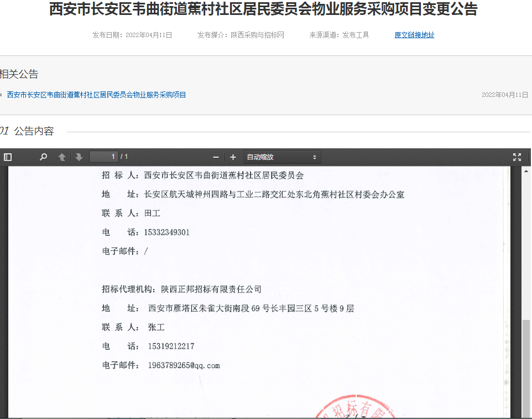This screenshot has width=532, height=419.
Task: Open the 自动缩放 zoom dropdown
Action: click(x=281, y=157)
